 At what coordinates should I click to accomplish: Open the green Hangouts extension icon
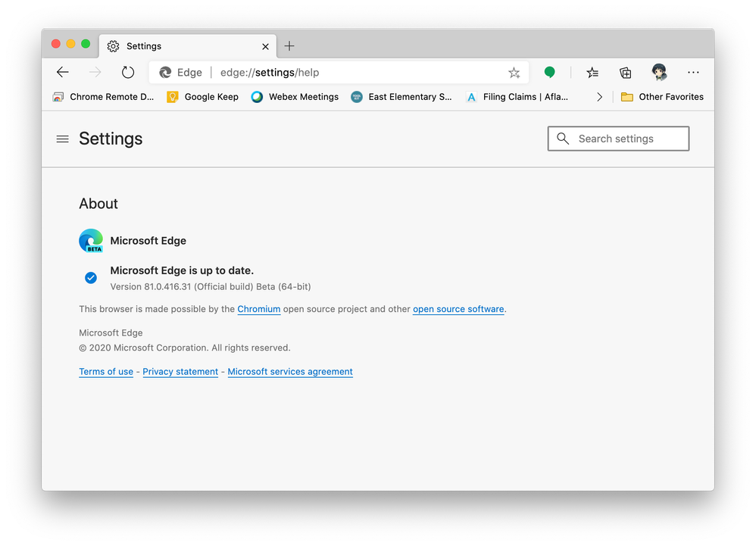pyautogui.click(x=549, y=72)
